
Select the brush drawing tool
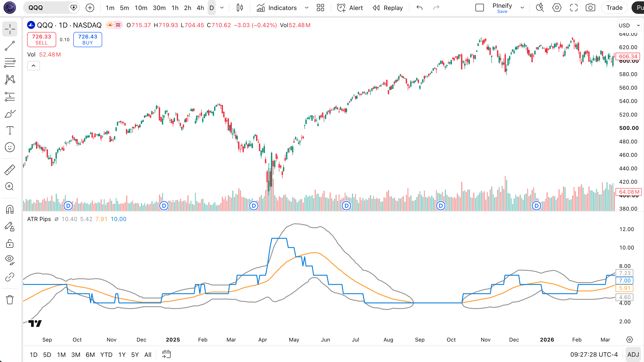pyautogui.click(x=10, y=113)
